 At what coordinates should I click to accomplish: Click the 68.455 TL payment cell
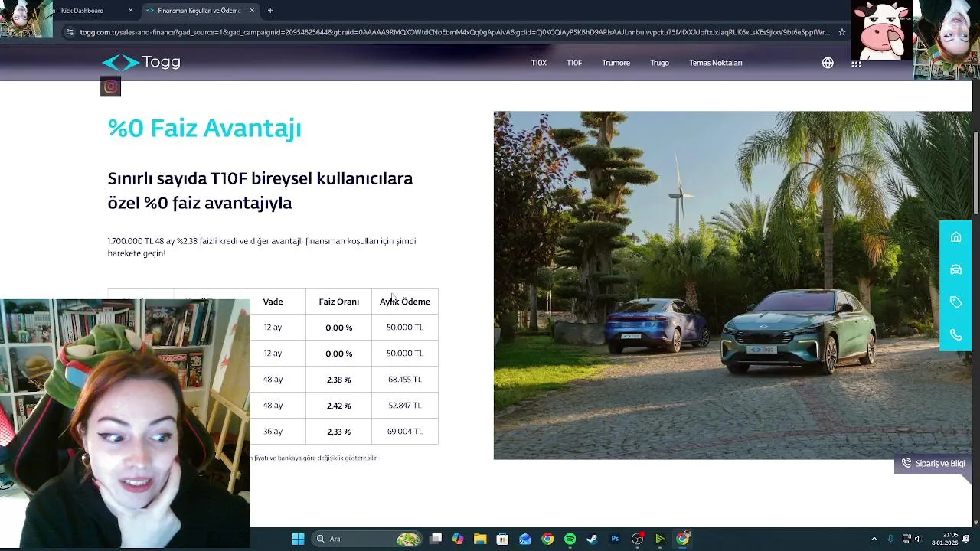[x=405, y=380]
